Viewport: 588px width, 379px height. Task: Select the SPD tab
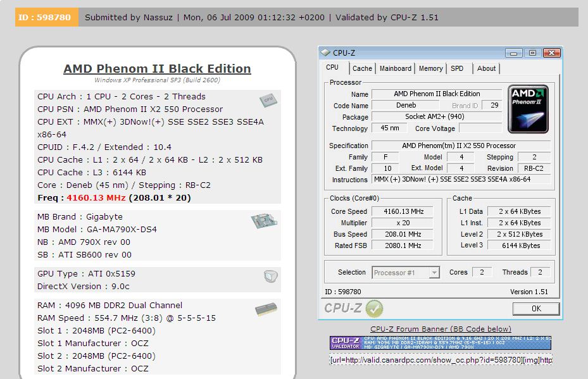(x=457, y=68)
